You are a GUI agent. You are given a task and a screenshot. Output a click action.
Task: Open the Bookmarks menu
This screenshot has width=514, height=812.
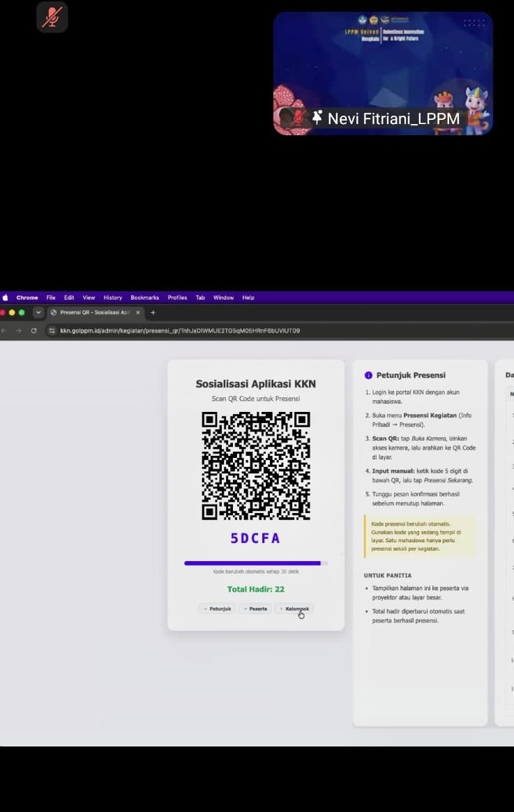coord(144,298)
